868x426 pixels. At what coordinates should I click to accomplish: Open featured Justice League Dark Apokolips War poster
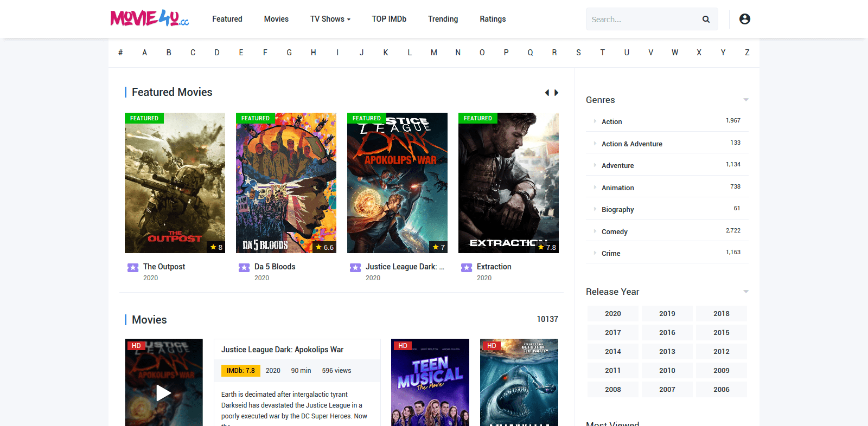(x=397, y=183)
